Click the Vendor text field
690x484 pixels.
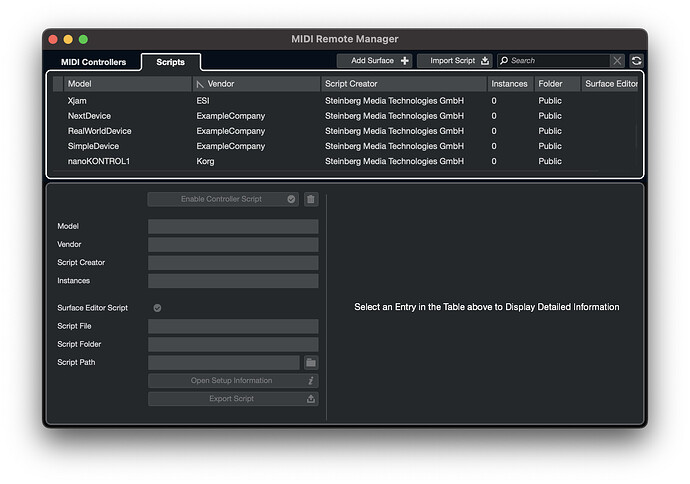click(233, 245)
